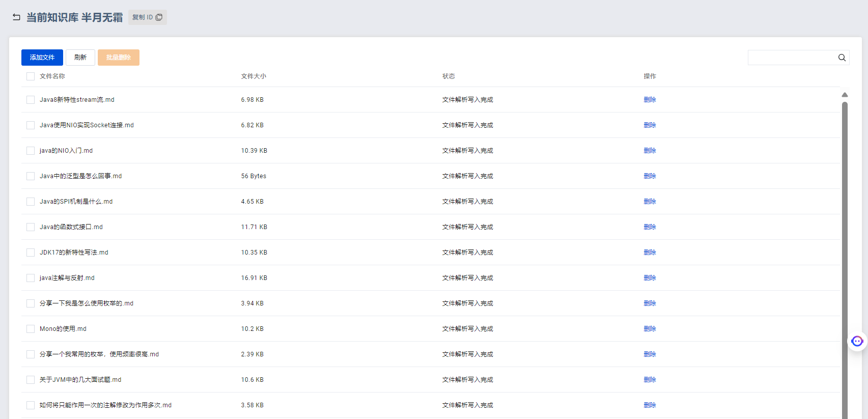Click the scrollbar up arrow
This screenshot has width=868, height=419.
pos(845,95)
